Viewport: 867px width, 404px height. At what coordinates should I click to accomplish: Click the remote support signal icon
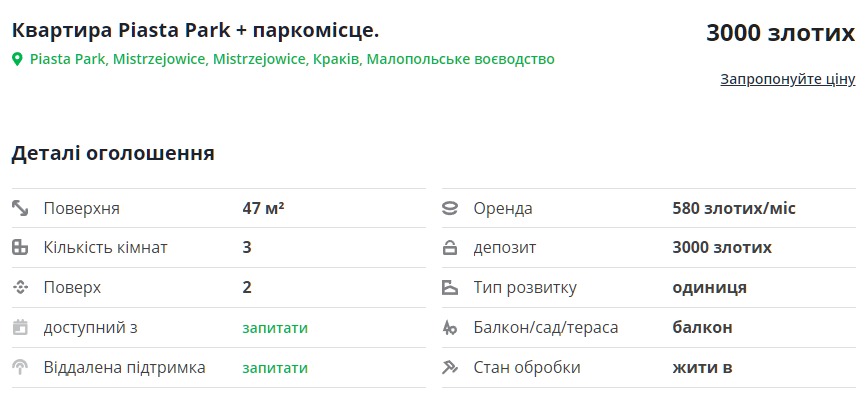(x=20, y=367)
